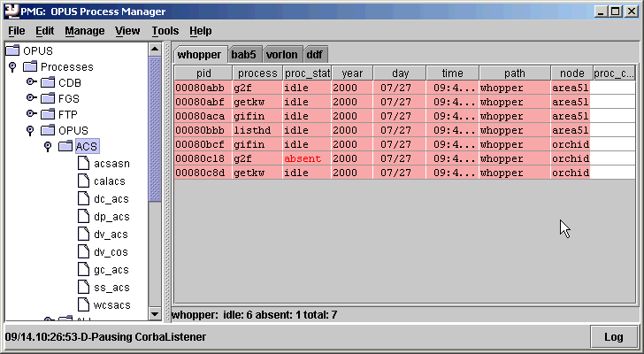Switch to the bab5 tab

pyautogui.click(x=243, y=54)
